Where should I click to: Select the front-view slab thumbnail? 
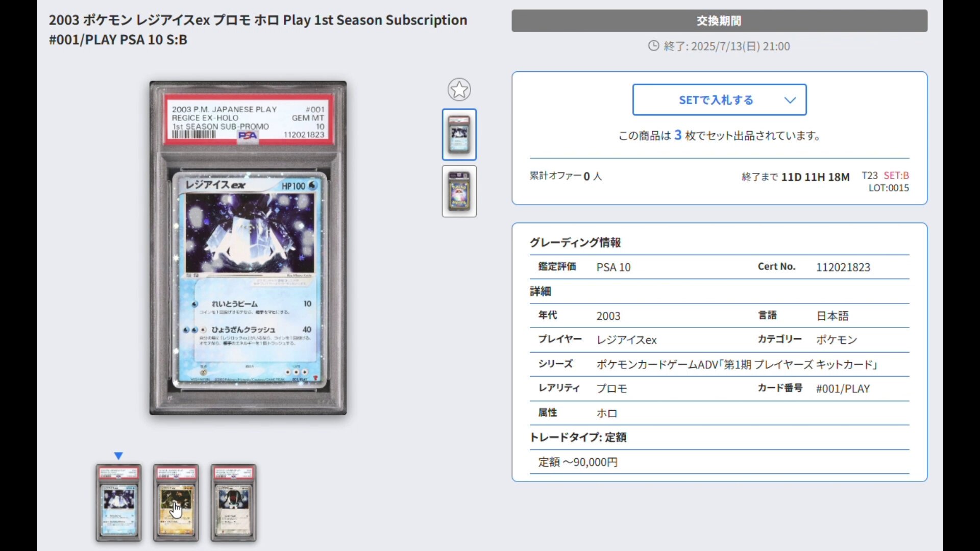459,134
